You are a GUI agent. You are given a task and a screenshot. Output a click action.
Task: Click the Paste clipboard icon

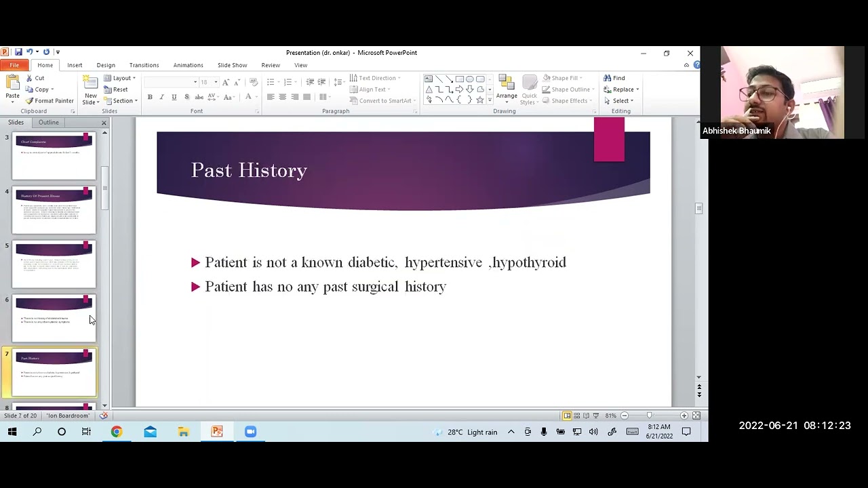[12, 83]
